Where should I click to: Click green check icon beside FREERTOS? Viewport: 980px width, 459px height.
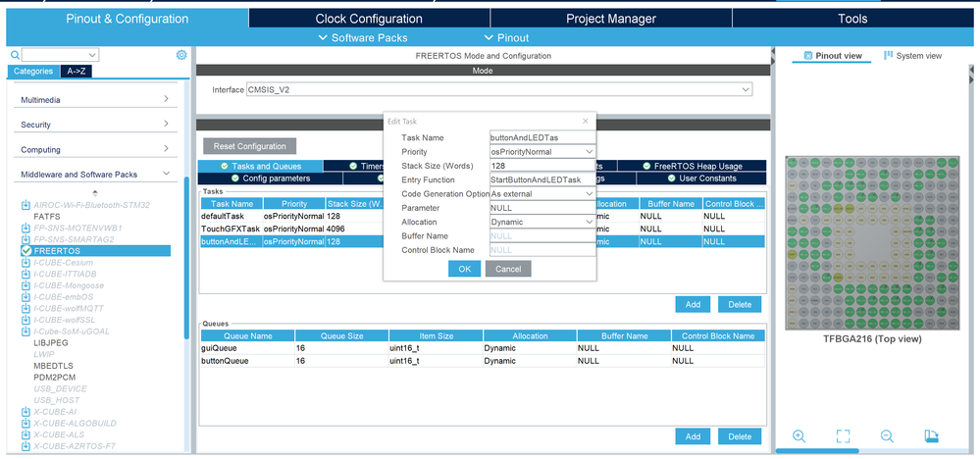pos(26,250)
